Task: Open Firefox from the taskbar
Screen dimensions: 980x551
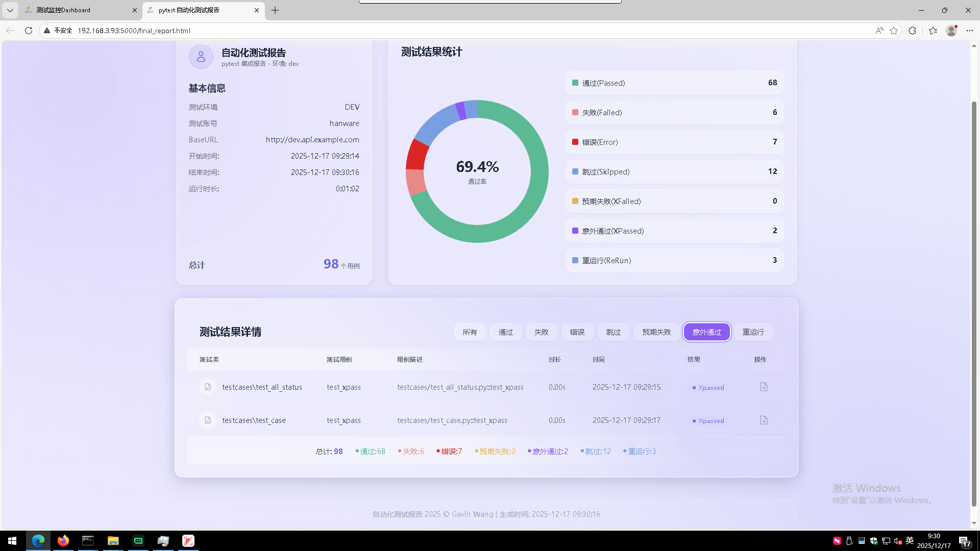Action: 63,541
